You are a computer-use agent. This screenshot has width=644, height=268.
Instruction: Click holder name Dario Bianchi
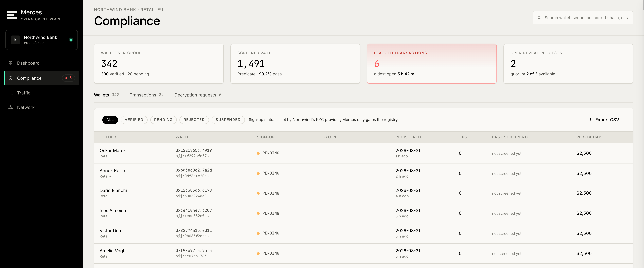pyautogui.click(x=113, y=191)
